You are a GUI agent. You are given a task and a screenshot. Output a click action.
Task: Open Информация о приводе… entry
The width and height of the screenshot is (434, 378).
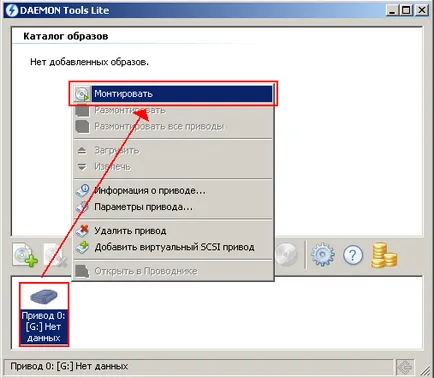[x=173, y=191]
